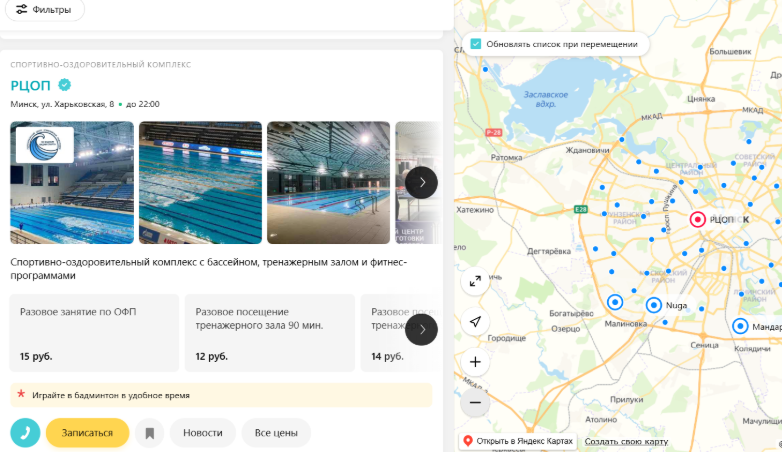
Task: Open the Новости tab
Action: pos(202,433)
